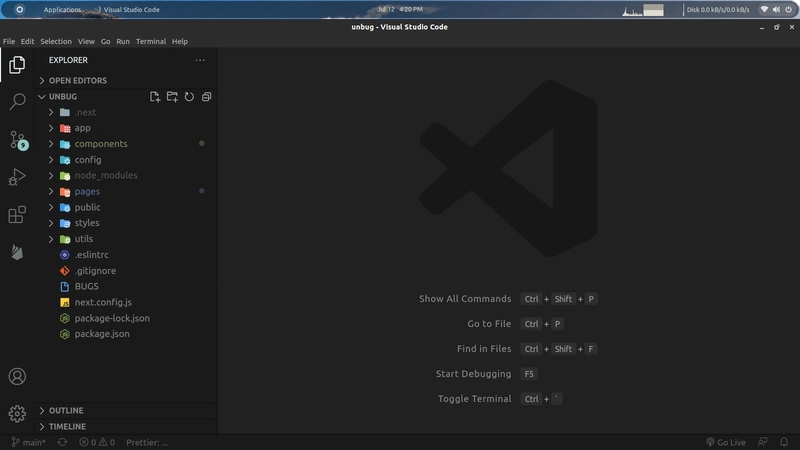Open next.config.js file
The height and width of the screenshot is (450, 800).
click(126, 302)
